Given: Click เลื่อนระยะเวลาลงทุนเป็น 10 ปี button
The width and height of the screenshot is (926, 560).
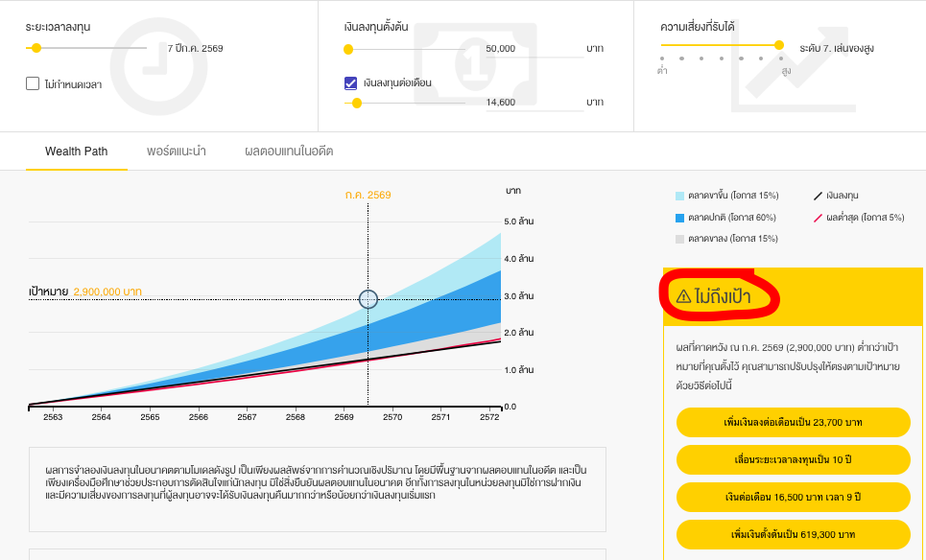Looking at the screenshot, I should [x=793, y=459].
